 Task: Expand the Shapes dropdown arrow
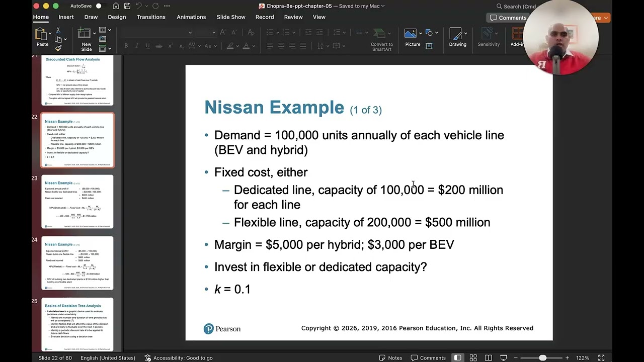[436, 33]
